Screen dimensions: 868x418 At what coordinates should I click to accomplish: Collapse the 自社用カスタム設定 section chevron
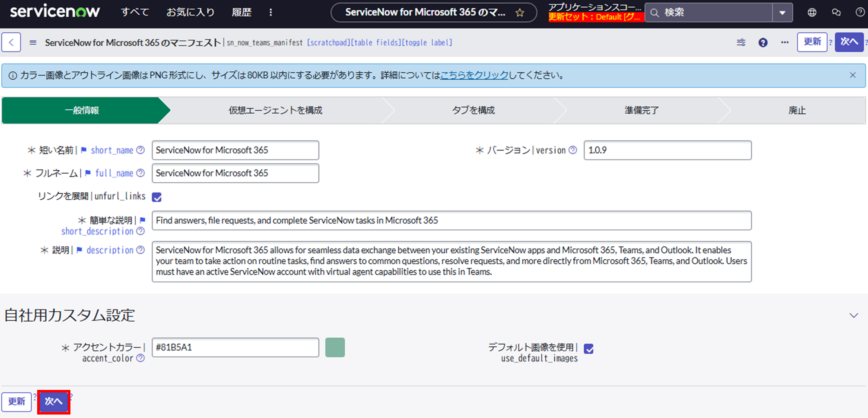tap(854, 316)
